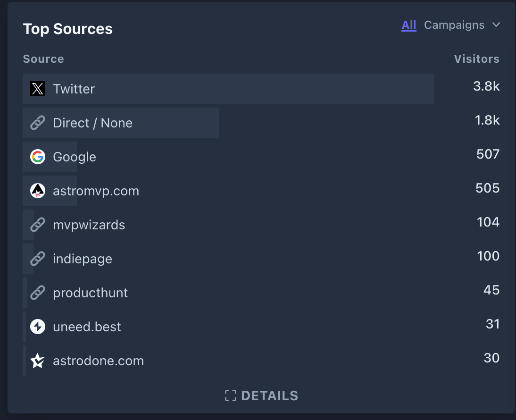516x420 pixels.
Task: Select the Google logo icon
Action: [x=37, y=157]
